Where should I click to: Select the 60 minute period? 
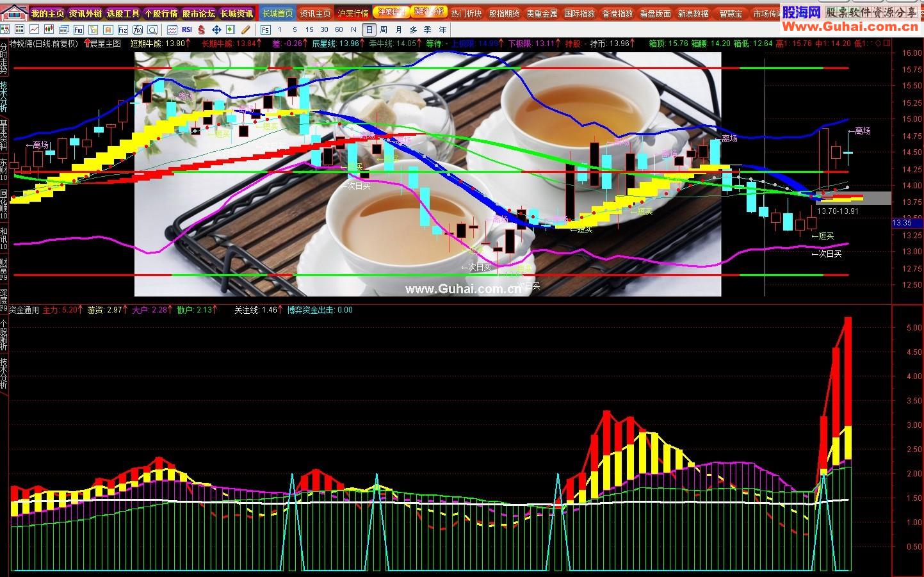click(x=339, y=29)
